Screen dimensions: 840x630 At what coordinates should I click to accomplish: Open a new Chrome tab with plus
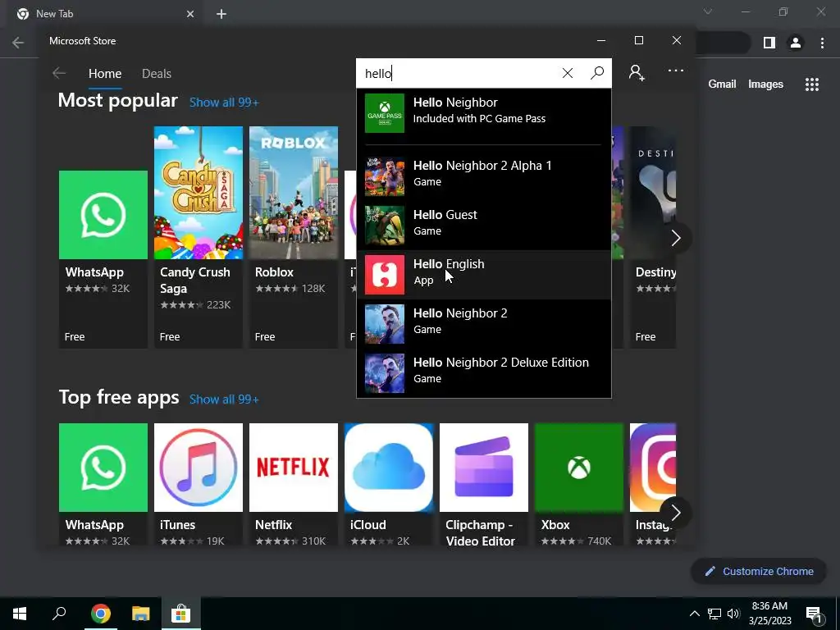221,14
